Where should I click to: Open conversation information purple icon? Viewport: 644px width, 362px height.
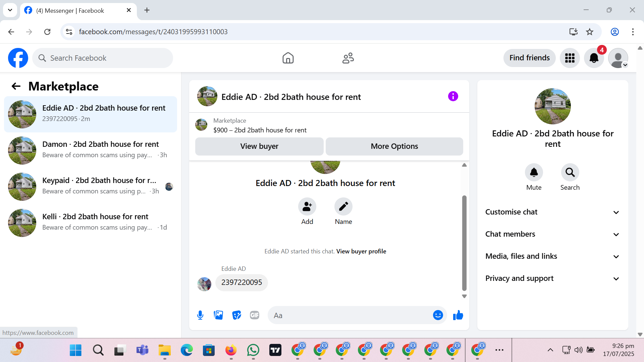[453, 97]
